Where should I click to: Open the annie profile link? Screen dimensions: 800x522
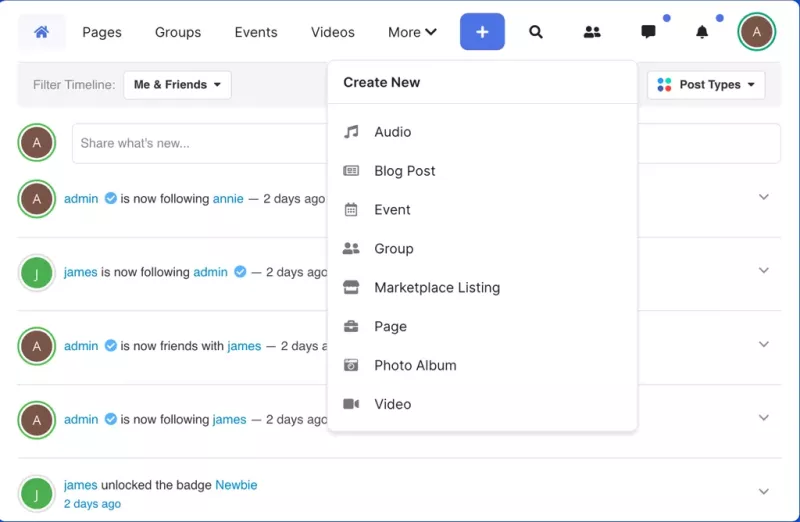click(x=228, y=198)
